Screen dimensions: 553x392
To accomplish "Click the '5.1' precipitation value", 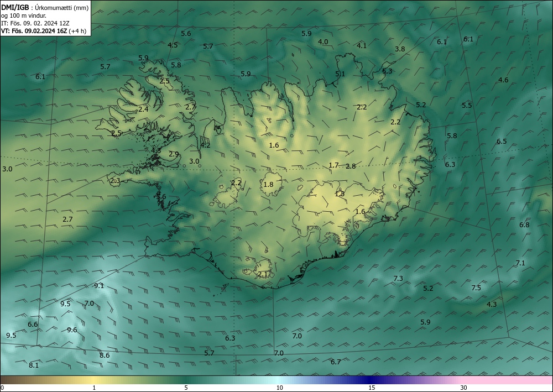I will click(340, 74).
